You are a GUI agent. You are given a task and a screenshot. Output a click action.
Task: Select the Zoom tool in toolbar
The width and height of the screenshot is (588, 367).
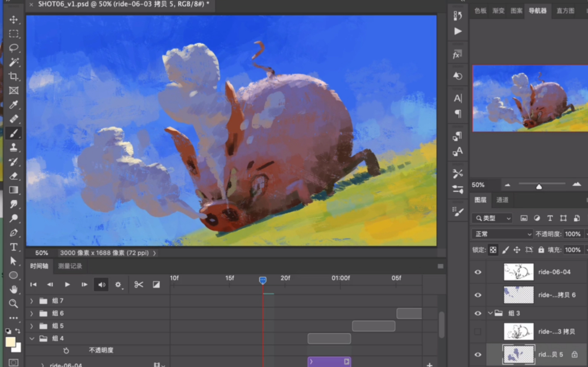[x=14, y=304]
